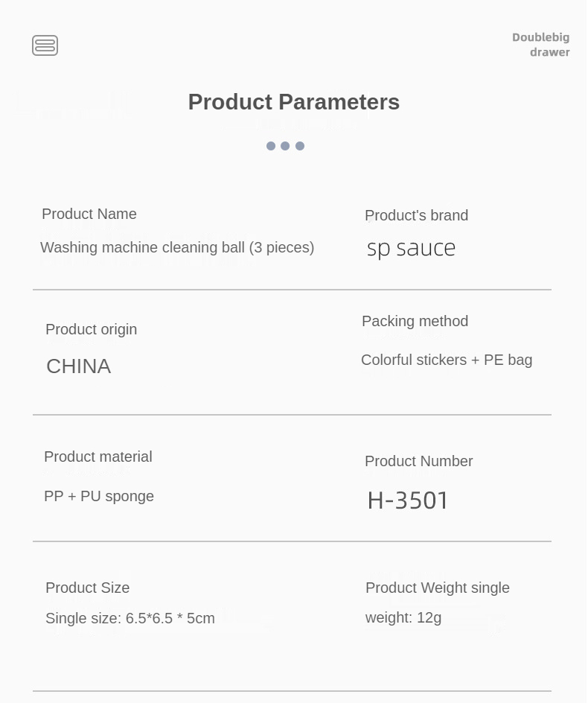The width and height of the screenshot is (588, 703).
Task: Click the H-3501 product number
Action: pos(408,500)
